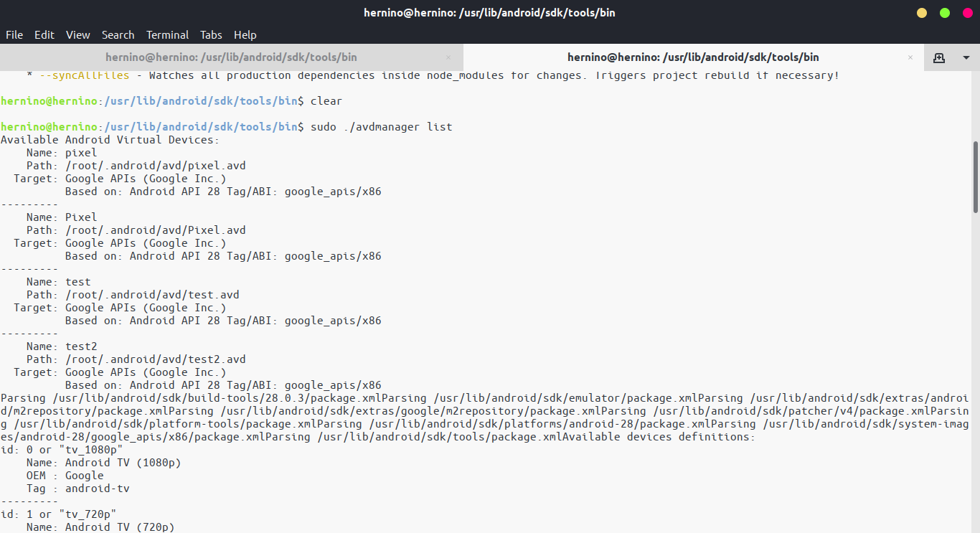Close the first terminal tab
The width and height of the screenshot is (980, 533).
(448, 57)
